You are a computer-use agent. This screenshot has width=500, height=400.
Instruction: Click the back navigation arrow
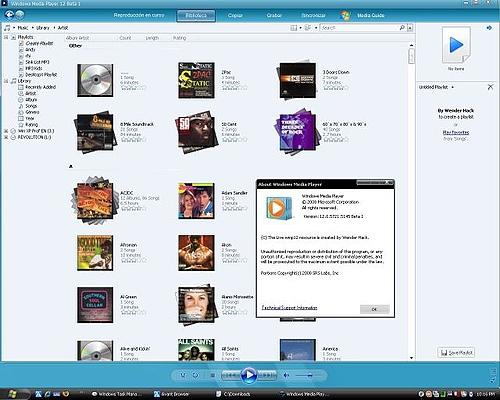9,14
